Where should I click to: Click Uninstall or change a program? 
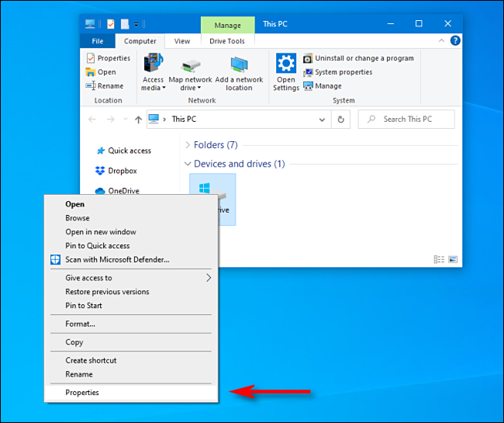[x=364, y=58]
